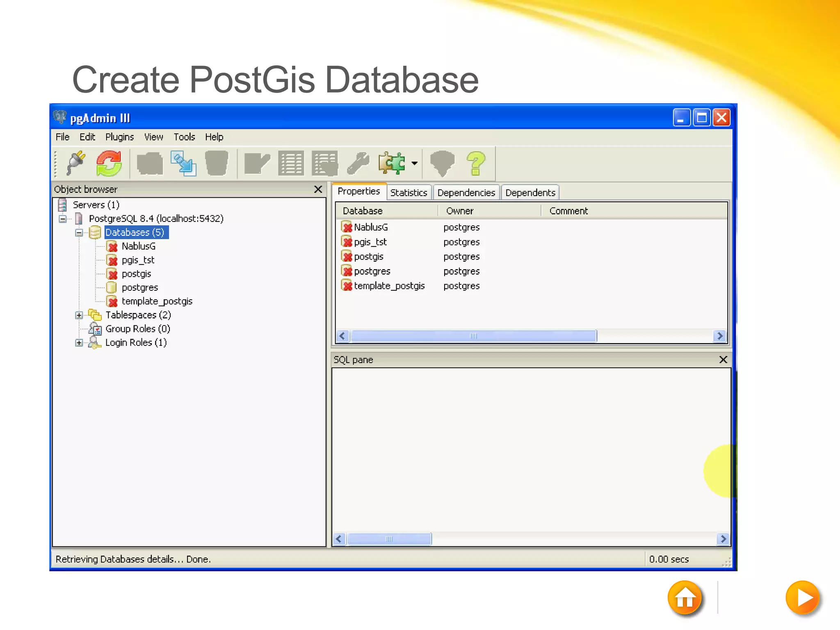
Task: Open the Plugins dropdown arrow in toolbar
Action: 414,163
